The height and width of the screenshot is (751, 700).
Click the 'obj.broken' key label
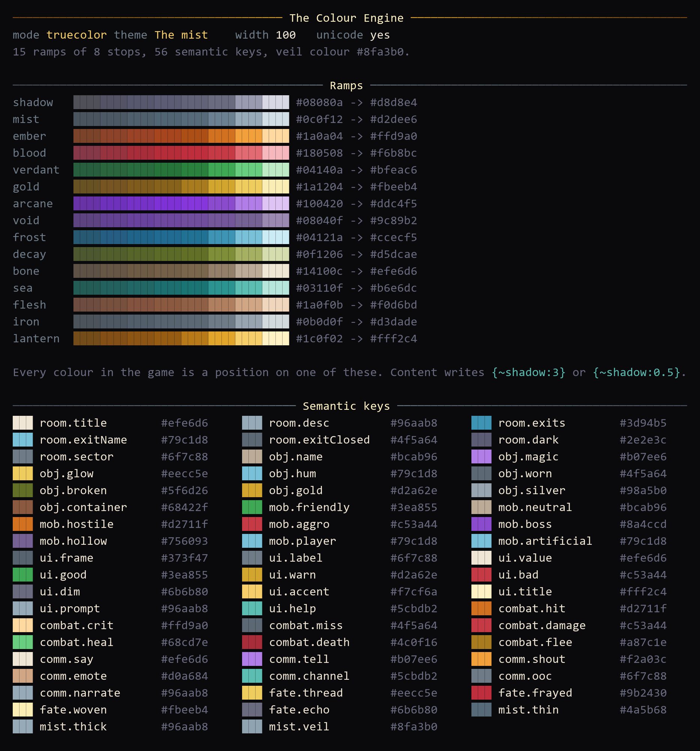point(73,490)
